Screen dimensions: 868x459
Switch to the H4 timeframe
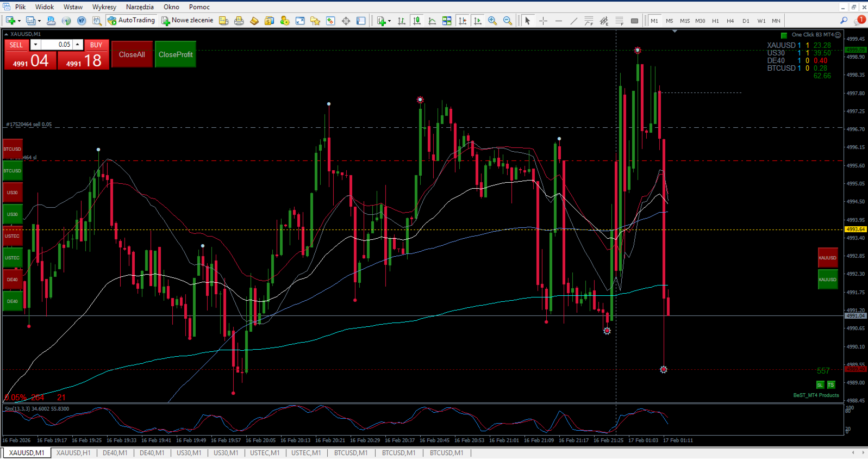click(x=730, y=21)
